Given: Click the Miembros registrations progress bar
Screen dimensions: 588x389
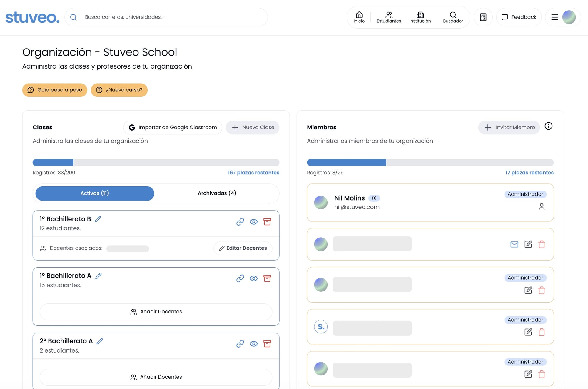Looking at the screenshot, I should (430, 162).
